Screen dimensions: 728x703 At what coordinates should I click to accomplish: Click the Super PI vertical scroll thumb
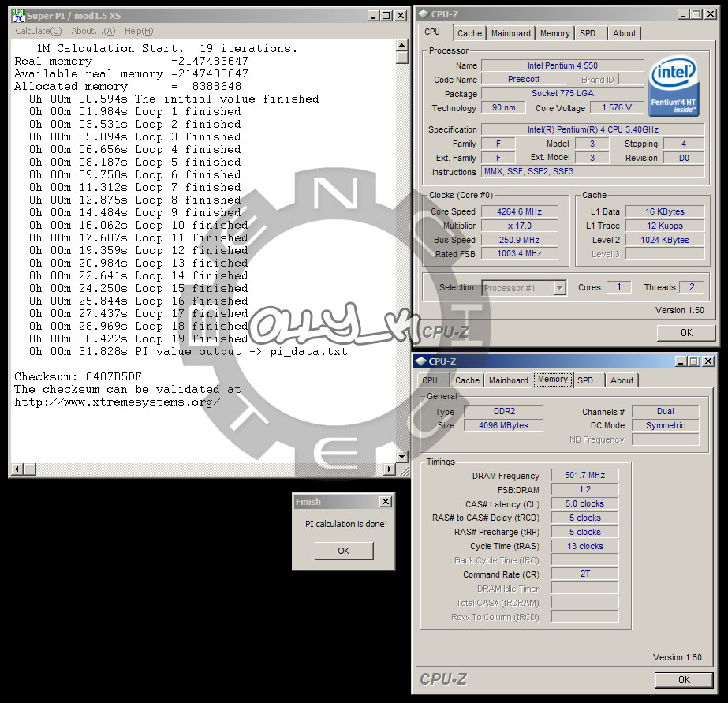click(x=402, y=58)
